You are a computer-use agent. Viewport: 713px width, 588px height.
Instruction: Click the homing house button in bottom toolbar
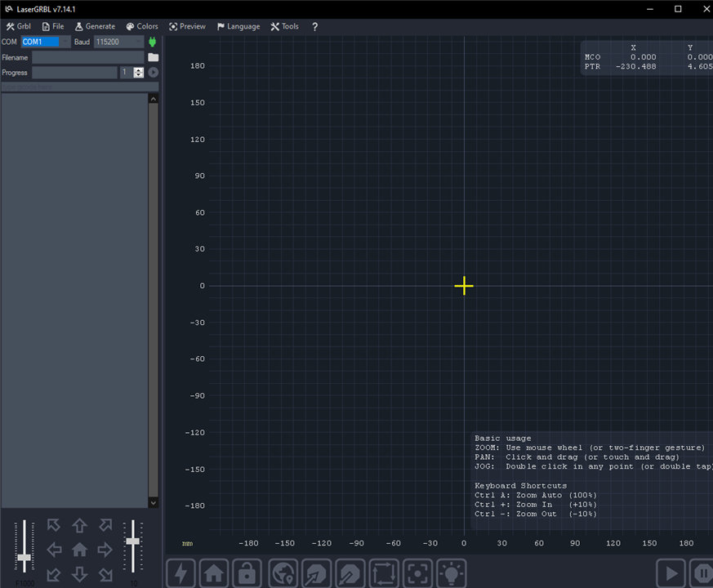pos(214,573)
